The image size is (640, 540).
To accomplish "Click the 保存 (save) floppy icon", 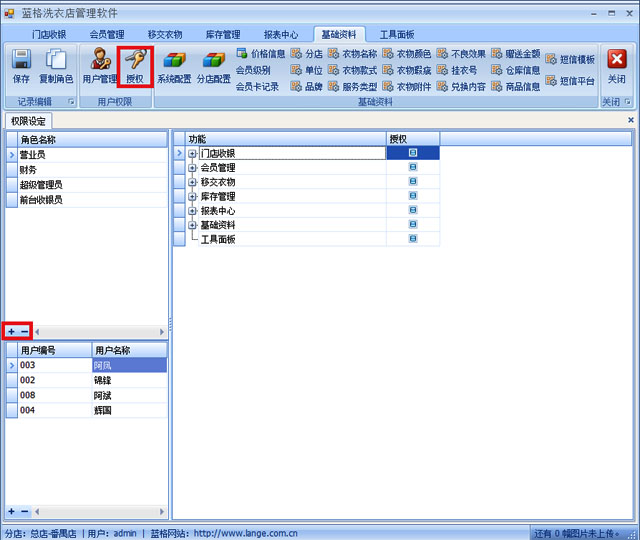I will click(21, 60).
